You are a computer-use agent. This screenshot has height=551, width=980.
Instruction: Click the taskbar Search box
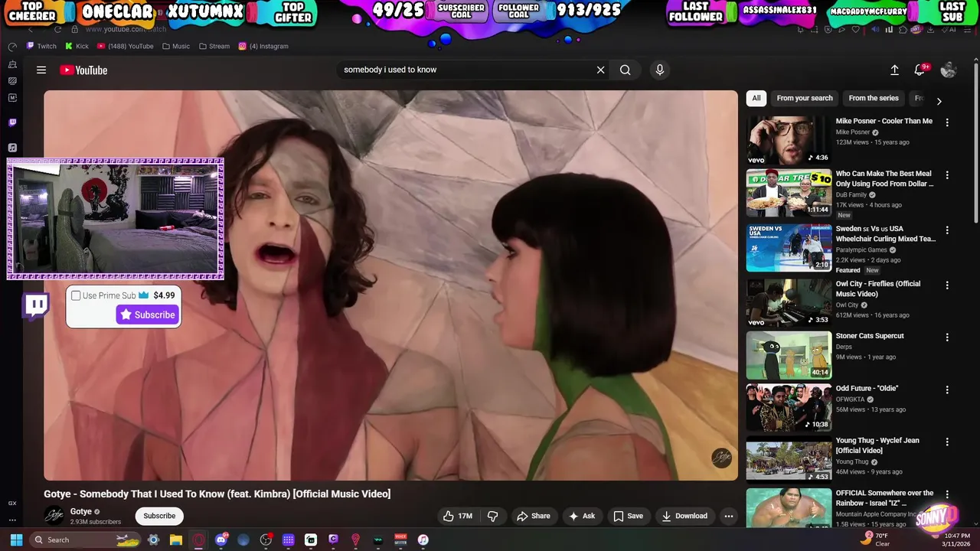click(87, 540)
